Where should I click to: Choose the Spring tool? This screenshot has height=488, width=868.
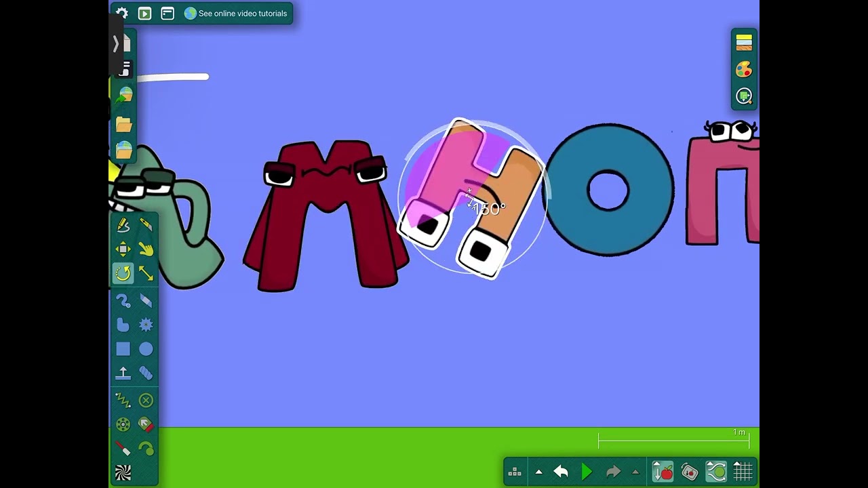click(x=123, y=401)
